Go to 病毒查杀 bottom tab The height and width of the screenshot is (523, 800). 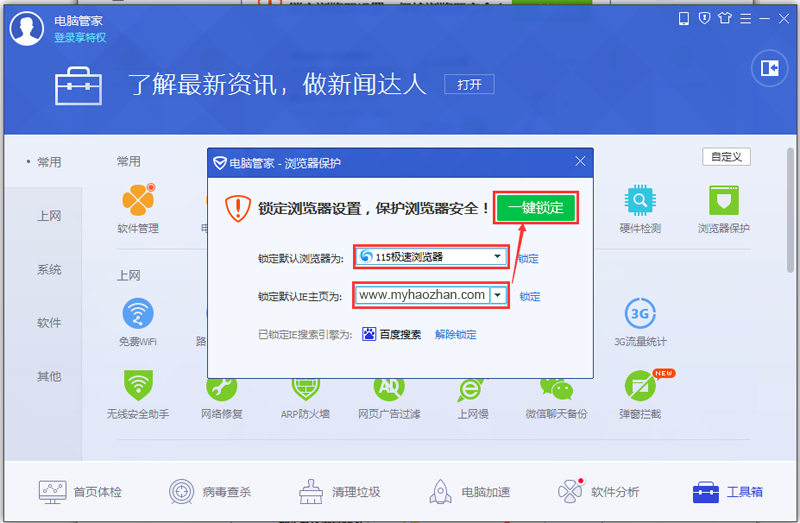click(x=210, y=492)
